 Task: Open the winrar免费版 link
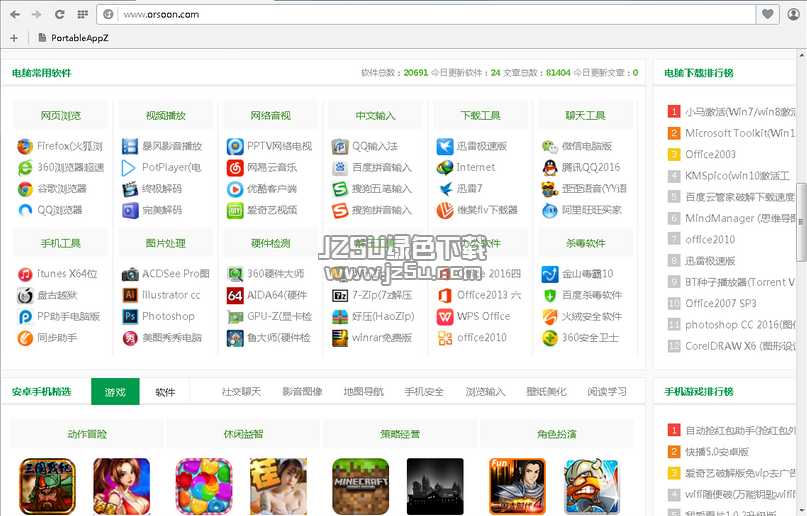382,337
